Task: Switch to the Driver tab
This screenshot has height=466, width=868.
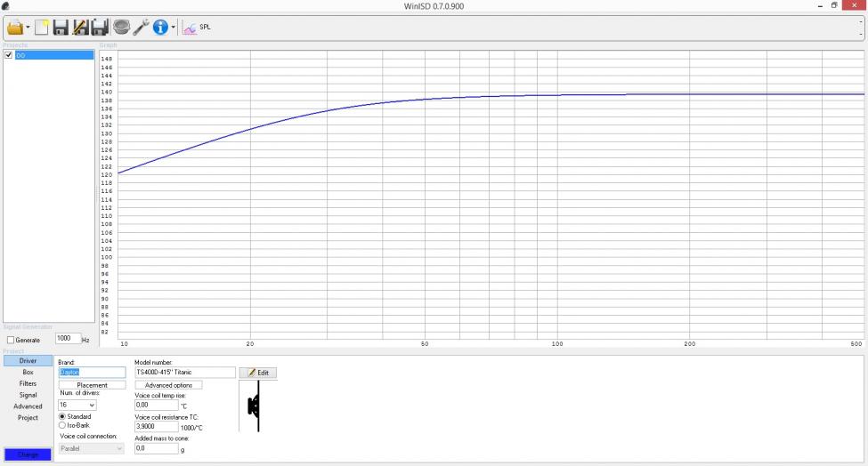Action: (28, 360)
